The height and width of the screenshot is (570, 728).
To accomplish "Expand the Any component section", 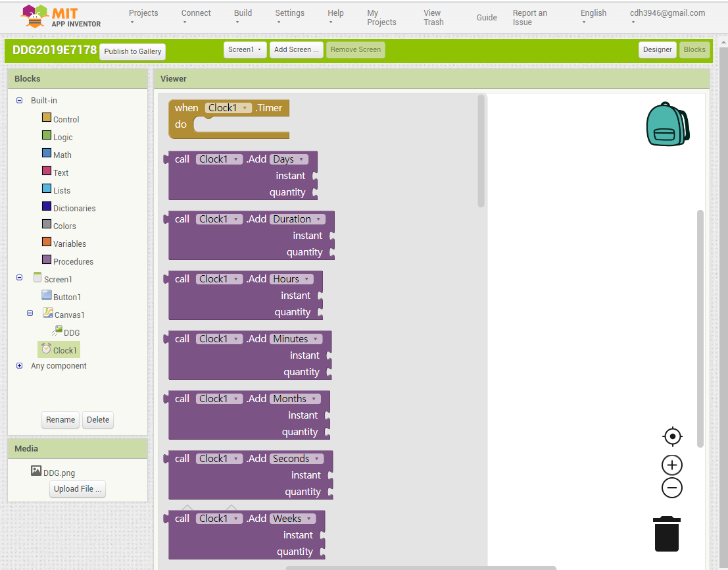I will coord(20,365).
